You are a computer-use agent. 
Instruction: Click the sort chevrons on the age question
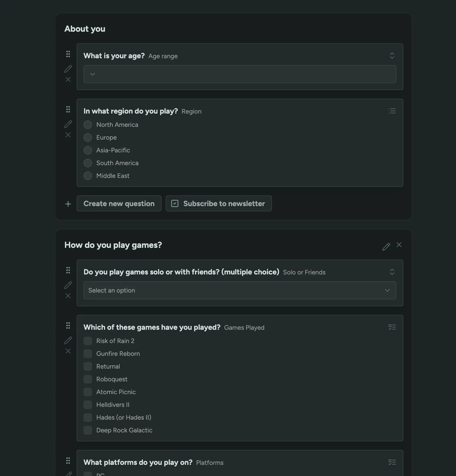coord(392,55)
